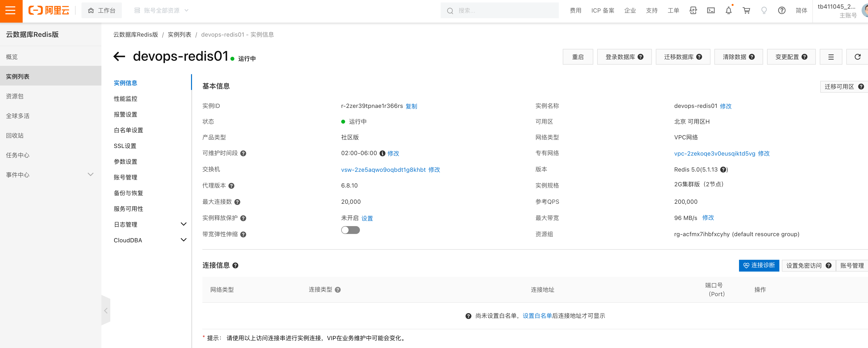Click the 连接诊断 button
Screen dimensions: 868x348
click(759, 265)
